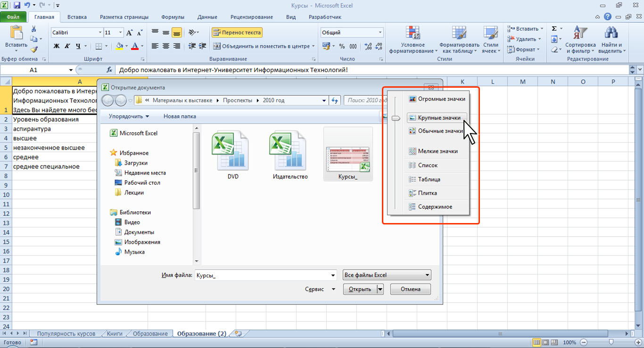The image size is (644, 348).
Task: Select Содержимое view option
Action: 437,207
